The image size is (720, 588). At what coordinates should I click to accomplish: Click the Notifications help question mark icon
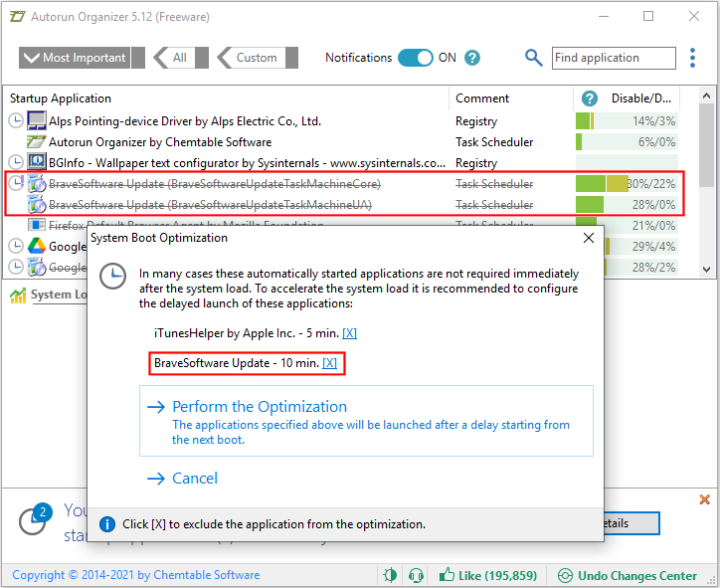(x=472, y=58)
